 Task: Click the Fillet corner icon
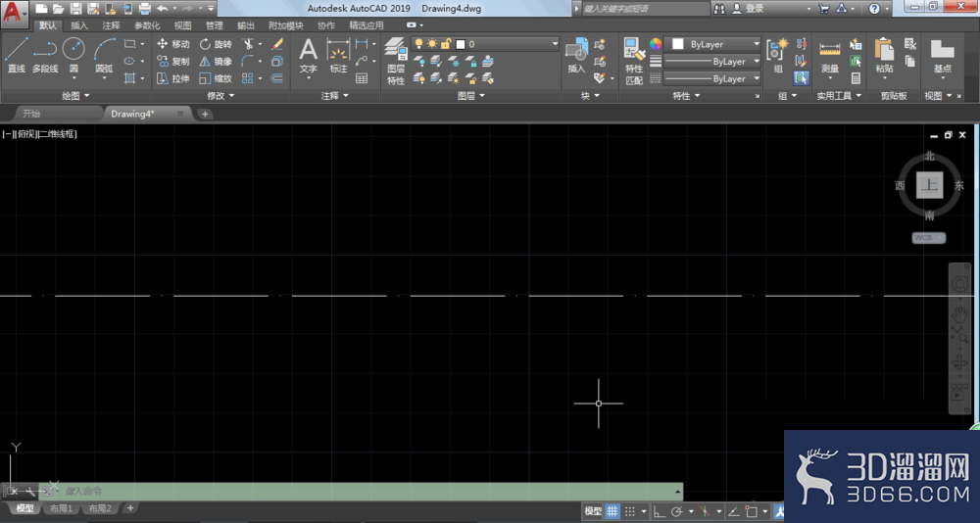point(248,62)
